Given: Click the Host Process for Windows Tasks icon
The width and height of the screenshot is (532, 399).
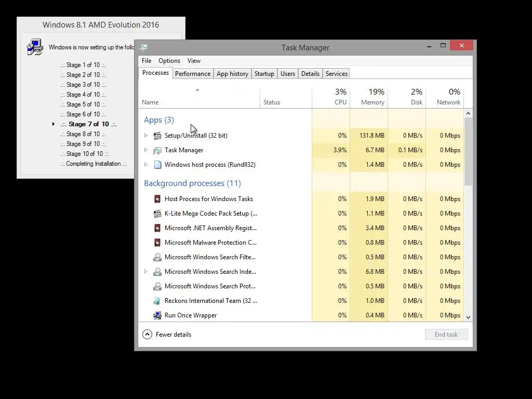Looking at the screenshot, I should (157, 199).
